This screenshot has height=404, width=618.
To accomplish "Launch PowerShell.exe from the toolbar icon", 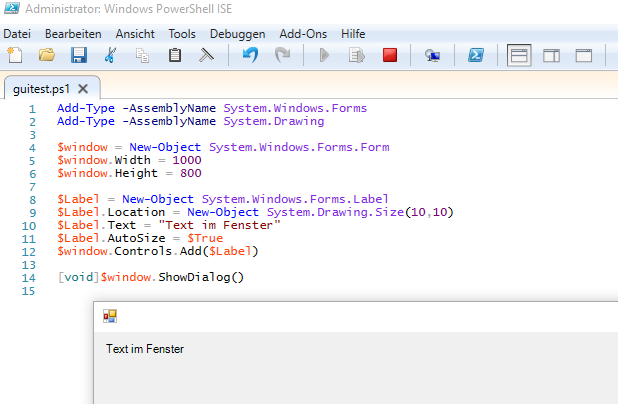I will coord(478,56).
